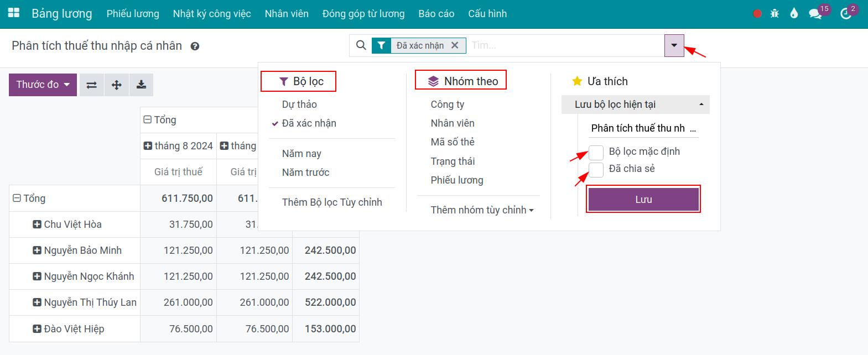The width and height of the screenshot is (868, 355).
Task: Open the Cấu hình menu
Action: [x=487, y=14]
